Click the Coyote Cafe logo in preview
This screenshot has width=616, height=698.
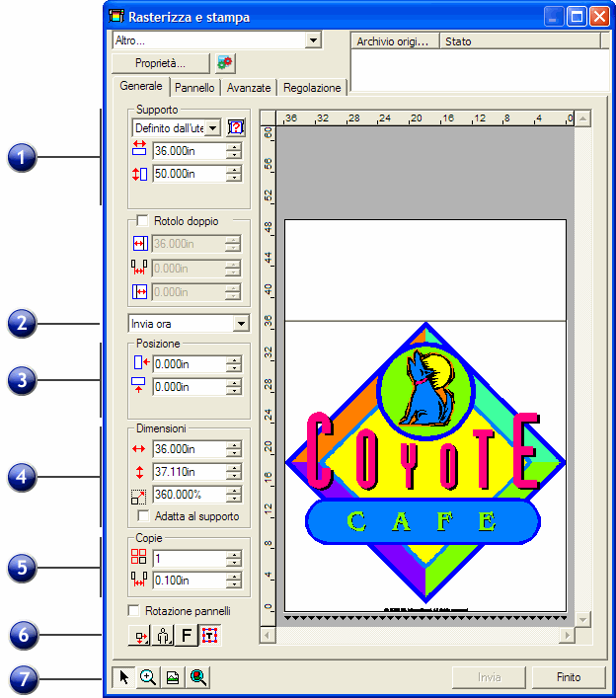425,463
